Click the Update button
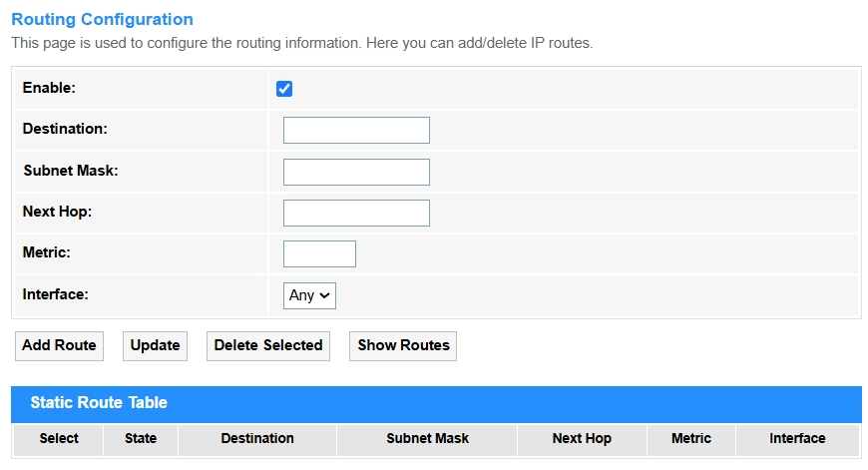868x470 pixels. pos(155,346)
